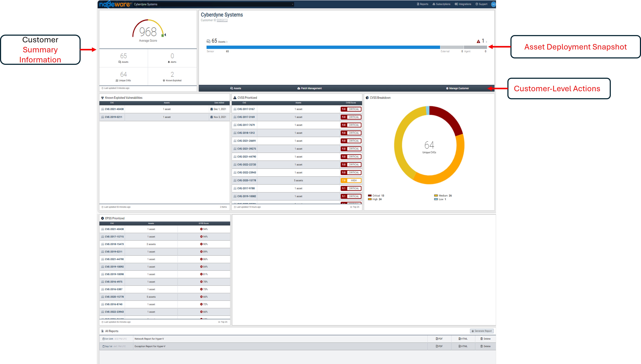Click the 0 Alerts summary tile
The image size is (641, 364).
(172, 58)
